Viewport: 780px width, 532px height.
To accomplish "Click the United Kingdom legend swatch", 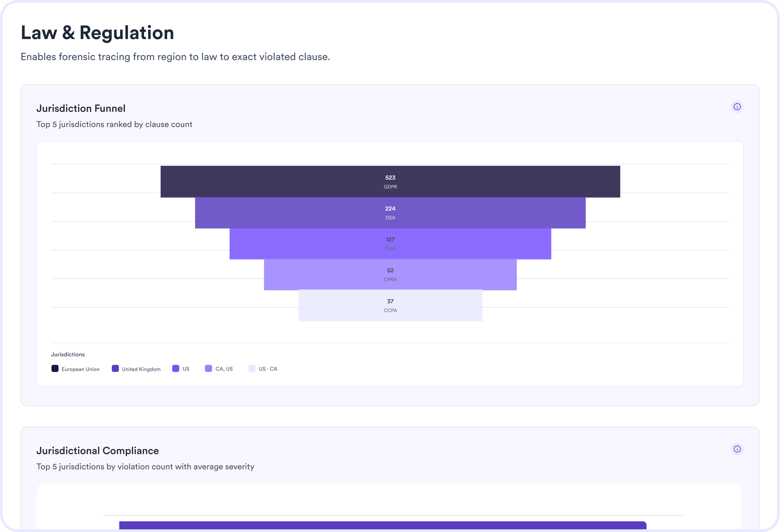I will [115, 368].
